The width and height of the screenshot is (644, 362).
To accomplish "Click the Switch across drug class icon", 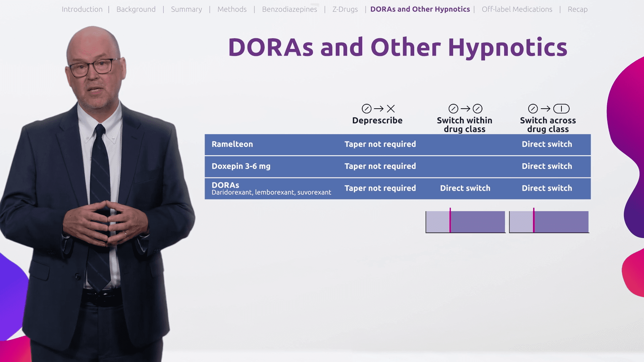I will (548, 109).
